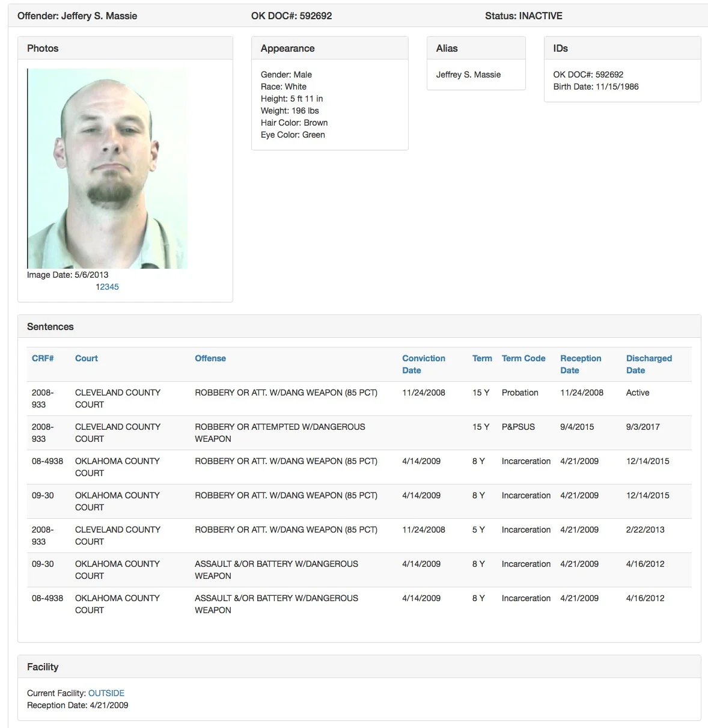Image resolution: width=708 pixels, height=728 pixels.
Task: Click the Probation row conviction date 11/24/2008
Action: click(424, 393)
